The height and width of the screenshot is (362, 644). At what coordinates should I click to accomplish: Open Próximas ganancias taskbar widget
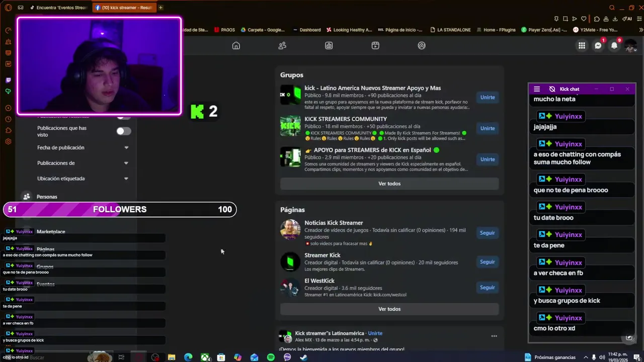point(550,357)
